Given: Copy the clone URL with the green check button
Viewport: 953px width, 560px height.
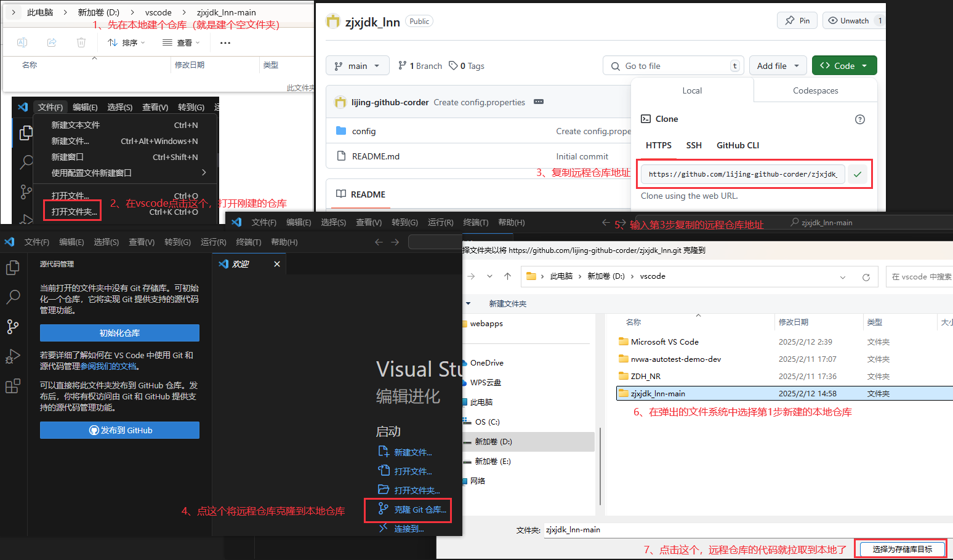Looking at the screenshot, I should (858, 174).
